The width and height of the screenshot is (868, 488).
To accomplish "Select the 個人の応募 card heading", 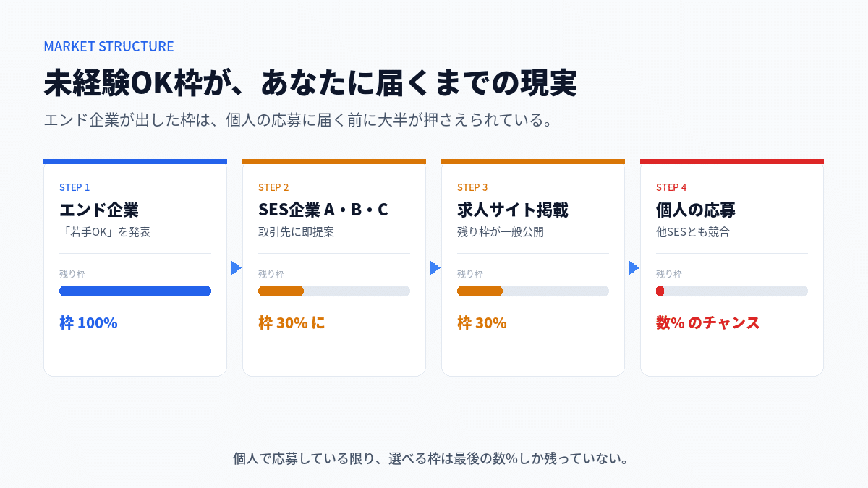I will [x=696, y=210].
